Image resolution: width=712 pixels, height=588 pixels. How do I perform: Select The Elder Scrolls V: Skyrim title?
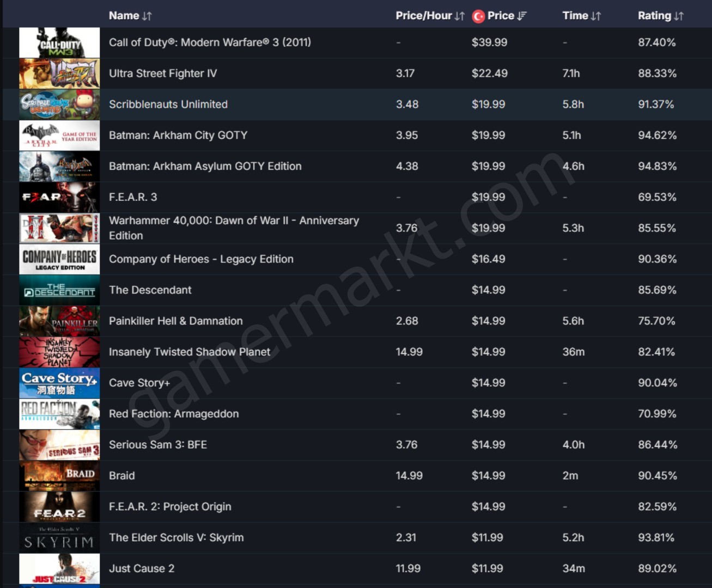(177, 538)
